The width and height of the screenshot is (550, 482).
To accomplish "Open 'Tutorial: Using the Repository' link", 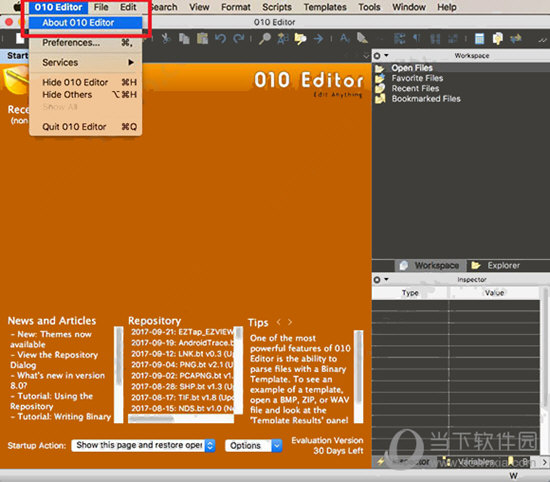I will point(52,401).
